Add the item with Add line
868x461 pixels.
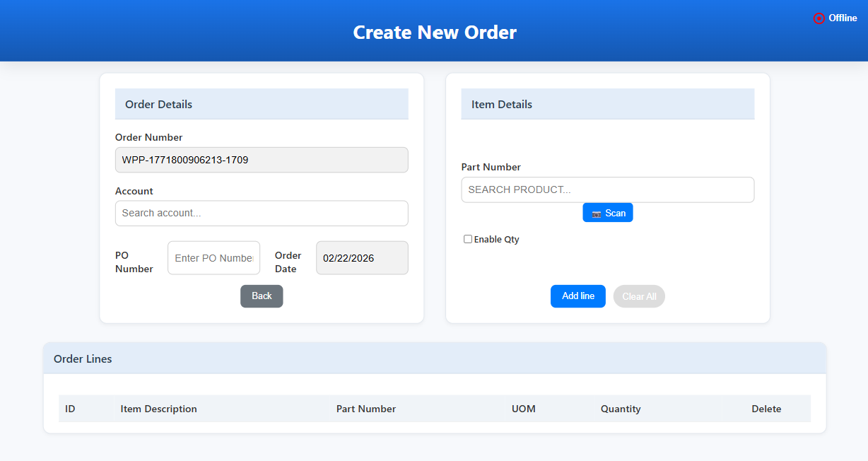pyautogui.click(x=578, y=296)
